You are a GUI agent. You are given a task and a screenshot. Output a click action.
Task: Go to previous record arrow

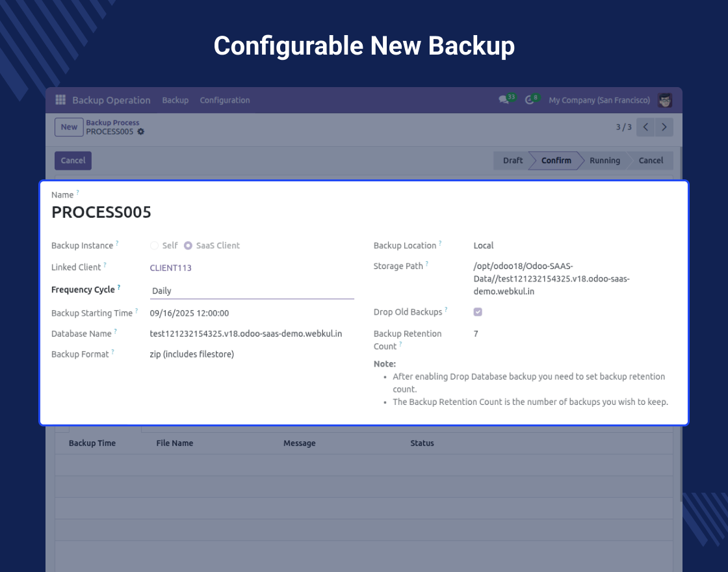pyautogui.click(x=645, y=127)
